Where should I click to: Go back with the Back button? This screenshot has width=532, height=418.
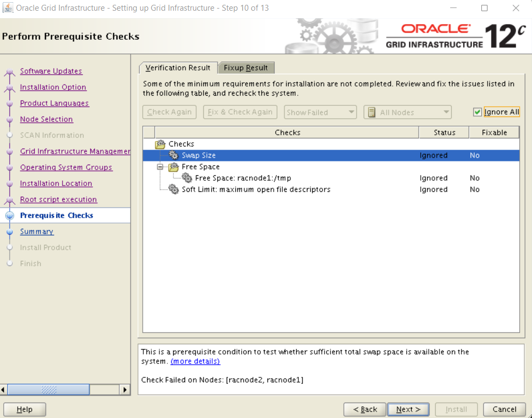[x=365, y=409]
